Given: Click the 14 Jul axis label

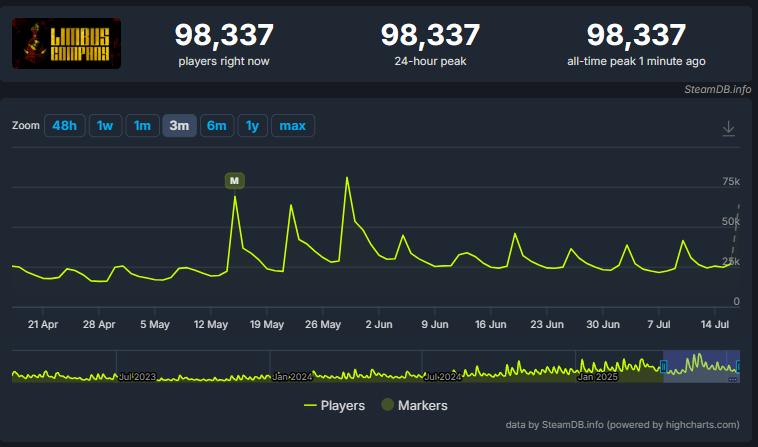Looking at the screenshot, I should tap(714, 324).
